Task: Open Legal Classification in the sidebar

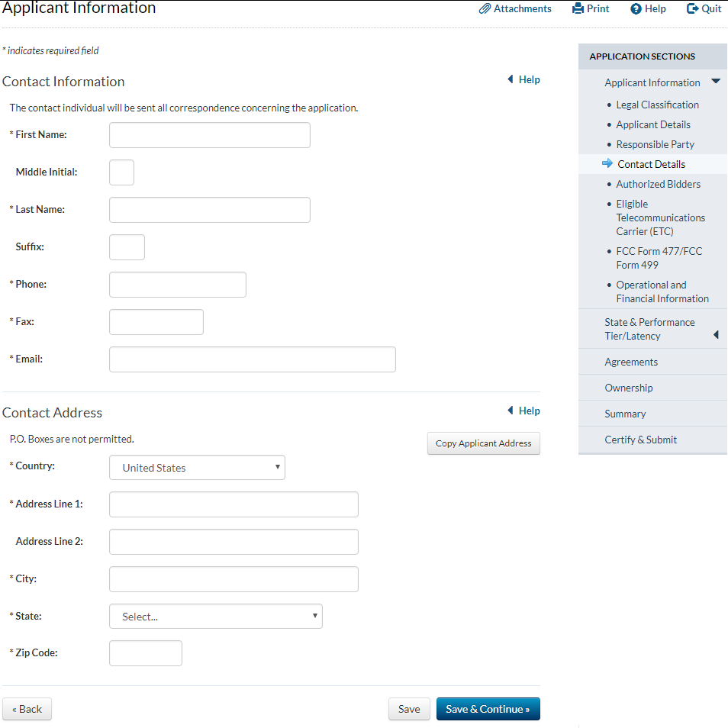Action: click(657, 105)
